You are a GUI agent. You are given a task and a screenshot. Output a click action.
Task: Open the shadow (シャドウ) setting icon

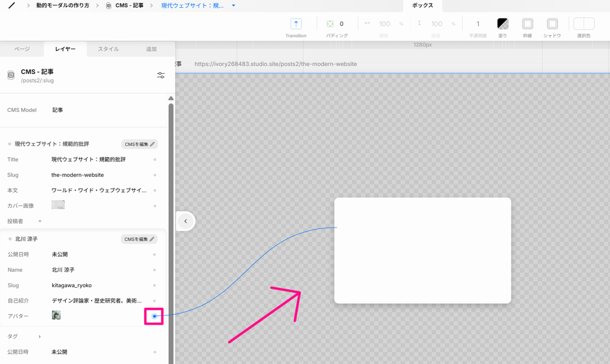[x=552, y=24]
